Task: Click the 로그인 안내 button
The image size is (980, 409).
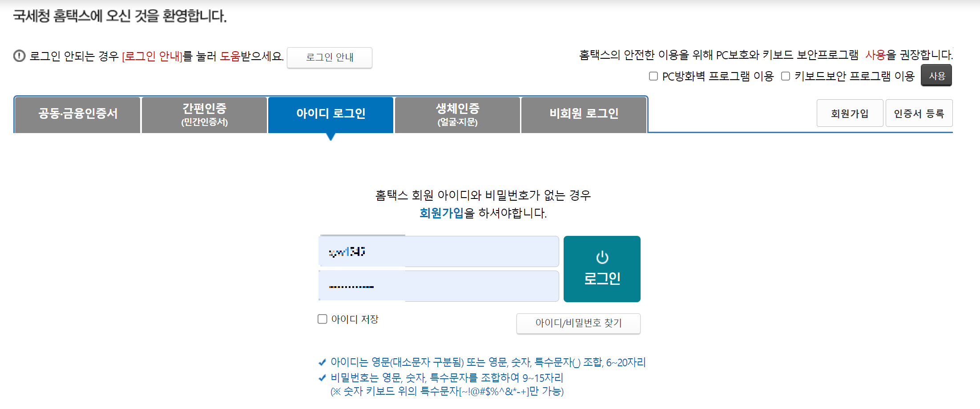Action: pos(330,57)
